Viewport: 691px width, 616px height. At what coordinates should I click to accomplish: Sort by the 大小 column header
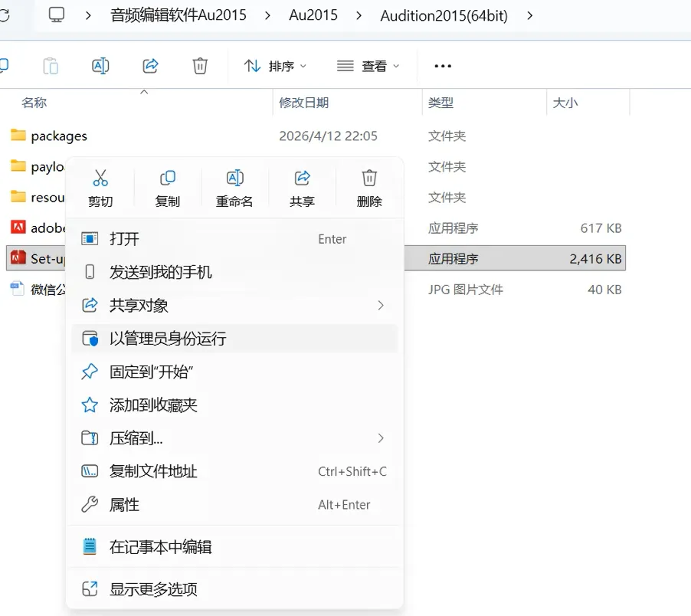tap(565, 103)
